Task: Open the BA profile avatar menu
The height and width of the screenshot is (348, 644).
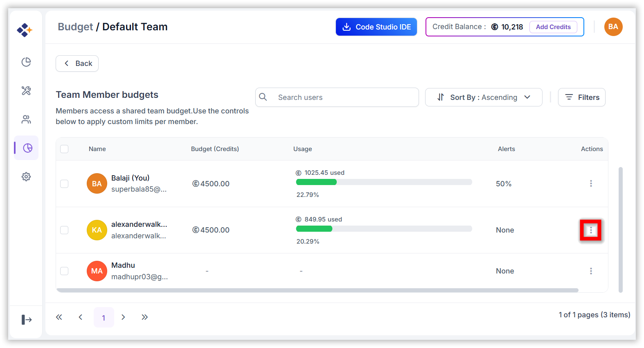Action: click(613, 27)
